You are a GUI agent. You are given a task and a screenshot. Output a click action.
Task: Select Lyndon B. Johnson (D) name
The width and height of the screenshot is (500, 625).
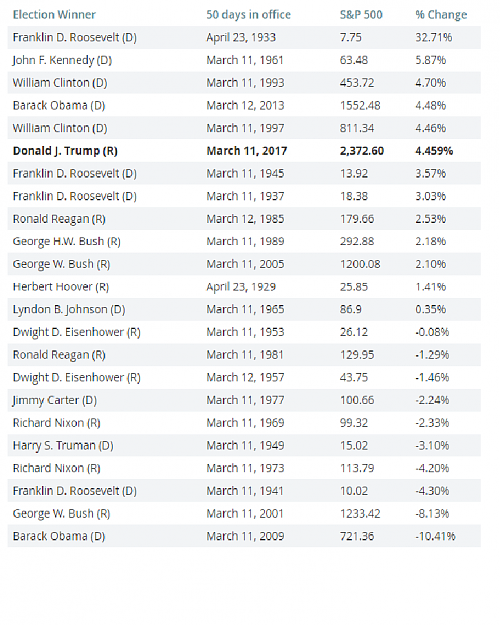click(x=69, y=310)
